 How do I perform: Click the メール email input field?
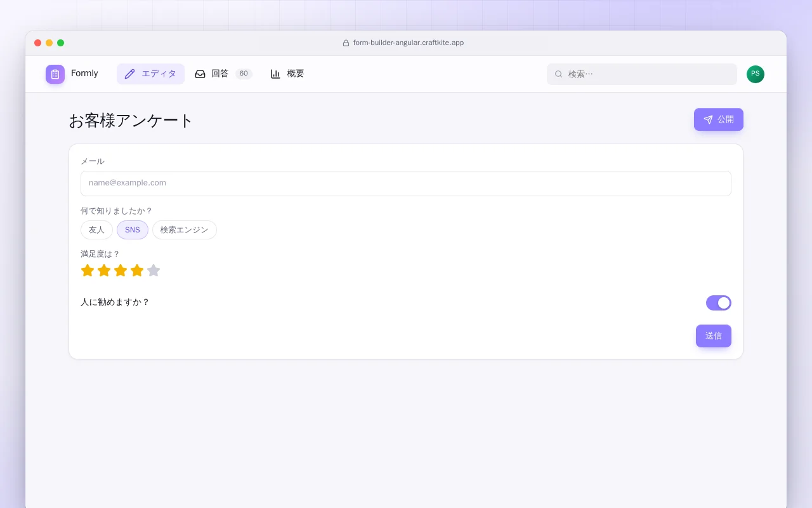(x=406, y=184)
